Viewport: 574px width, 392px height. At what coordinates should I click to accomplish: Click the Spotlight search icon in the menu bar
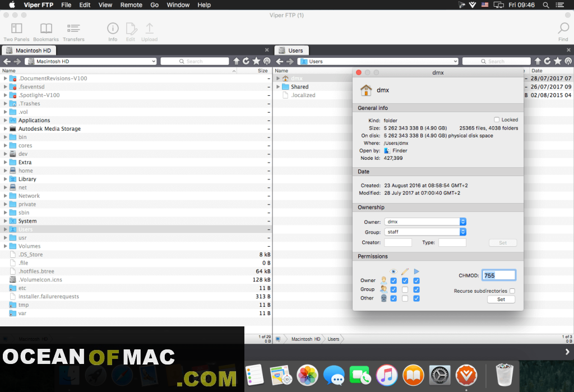(x=546, y=5)
